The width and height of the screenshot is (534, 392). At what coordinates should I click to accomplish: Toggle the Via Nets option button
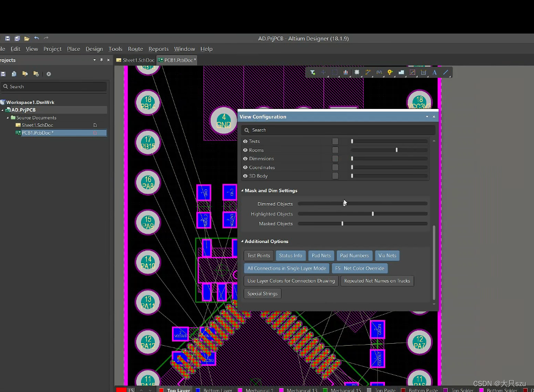point(387,255)
